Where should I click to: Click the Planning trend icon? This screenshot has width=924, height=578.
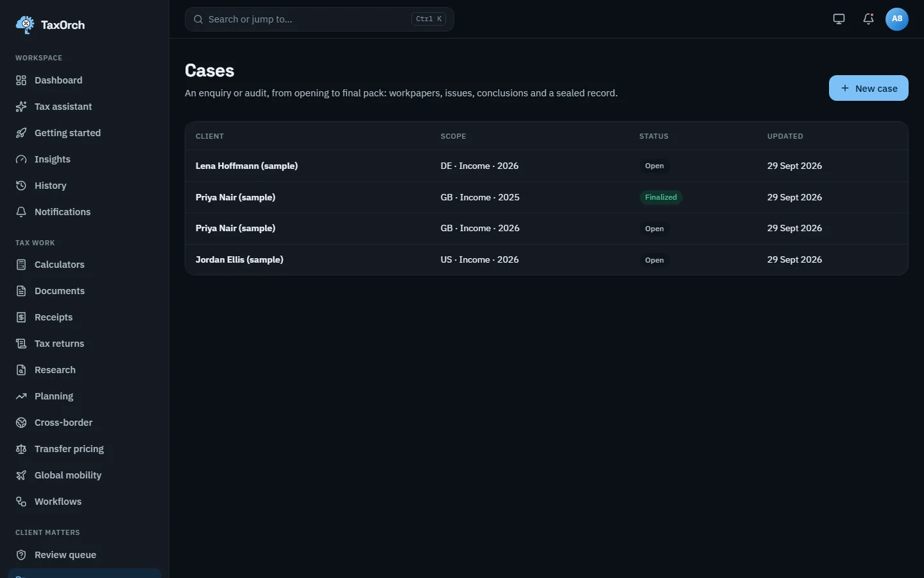[21, 396]
